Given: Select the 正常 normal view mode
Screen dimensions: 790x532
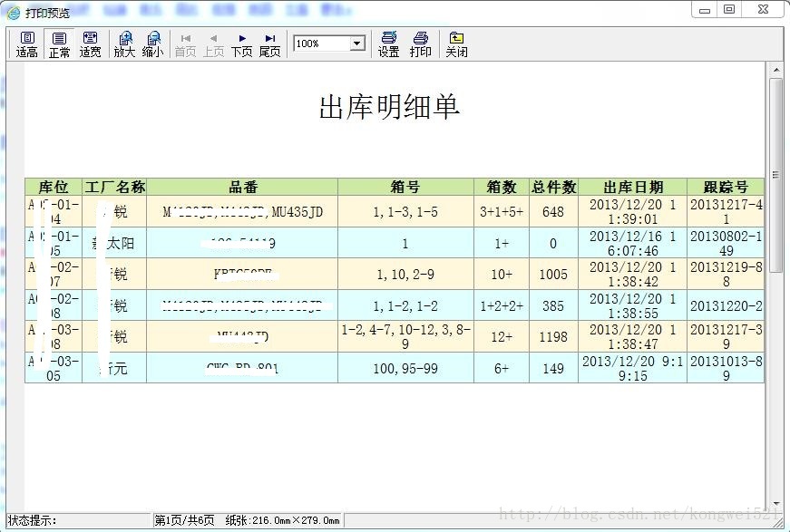Looking at the screenshot, I should point(59,44).
